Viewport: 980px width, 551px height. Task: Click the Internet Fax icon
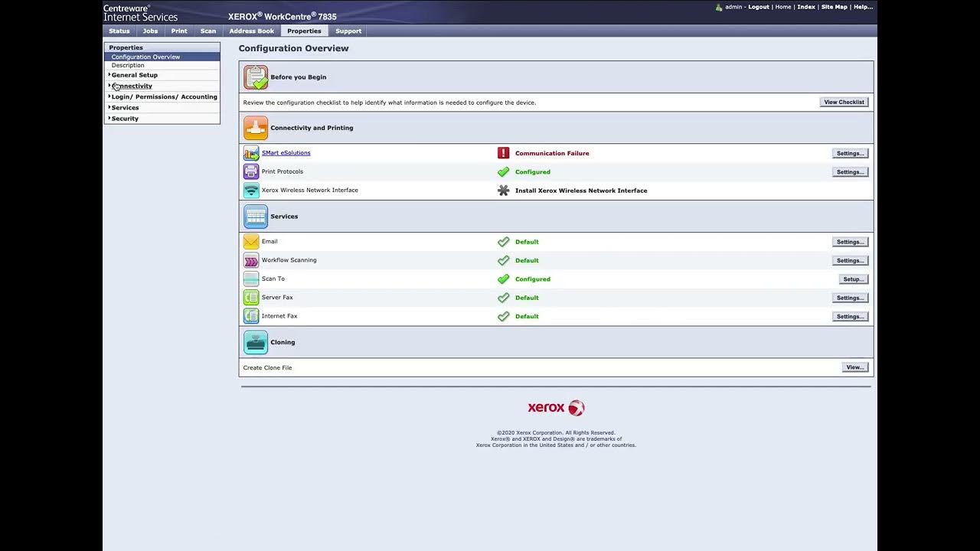point(251,316)
